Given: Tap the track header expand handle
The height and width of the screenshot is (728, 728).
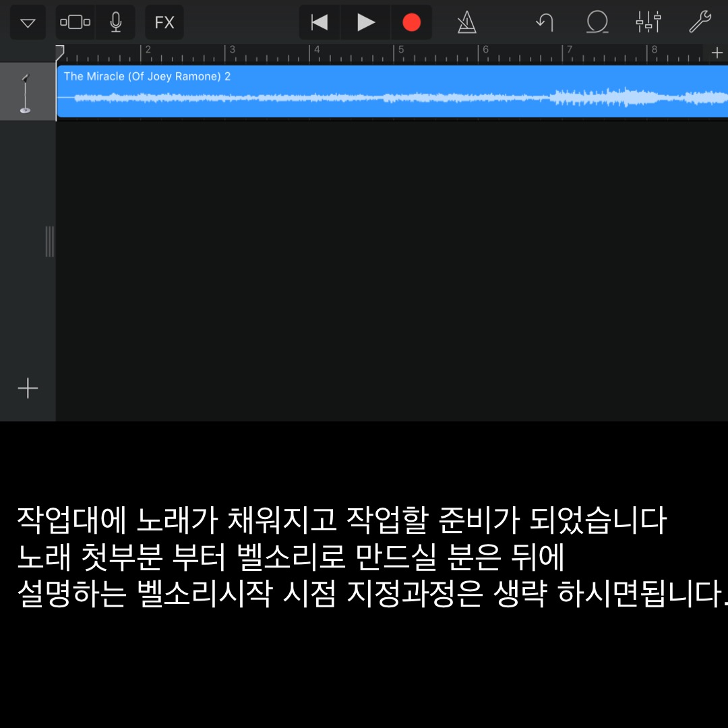Looking at the screenshot, I should [x=49, y=241].
